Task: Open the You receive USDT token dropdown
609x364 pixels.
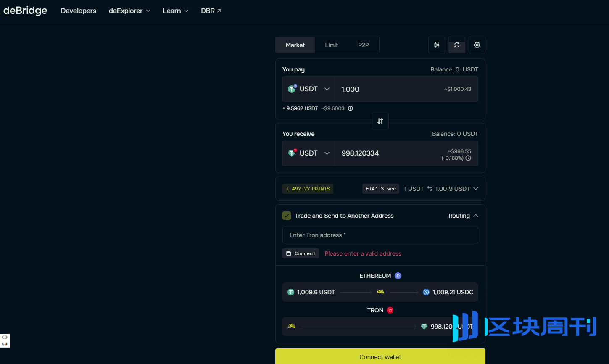Action: (308, 153)
